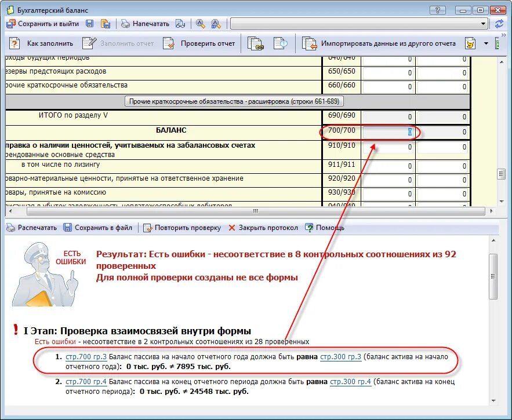Viewport: 512px width, 420px height.
Task: Click the second value cell of row 911/911
Action: pyautogui.click(x=442, y=166)
